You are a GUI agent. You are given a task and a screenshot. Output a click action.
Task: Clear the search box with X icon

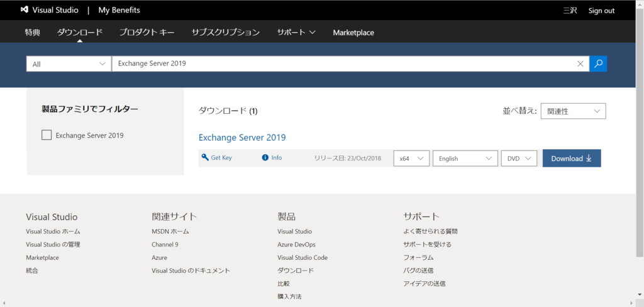tap(580, 64)
